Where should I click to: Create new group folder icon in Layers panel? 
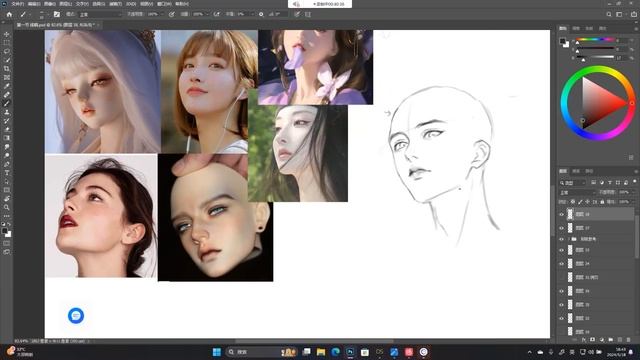pos(610,340)
